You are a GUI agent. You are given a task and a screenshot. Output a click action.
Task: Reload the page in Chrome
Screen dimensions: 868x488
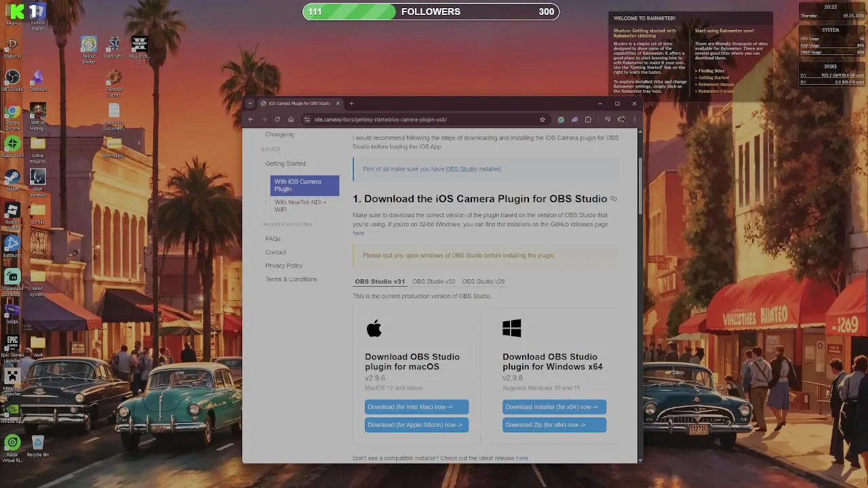tap(277, 119)
